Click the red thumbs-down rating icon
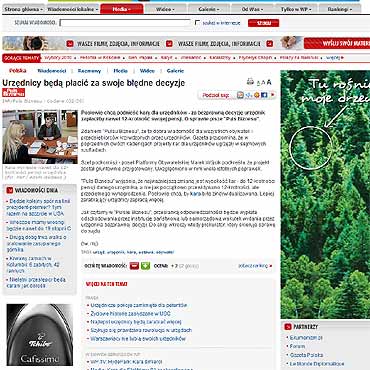 134,266
